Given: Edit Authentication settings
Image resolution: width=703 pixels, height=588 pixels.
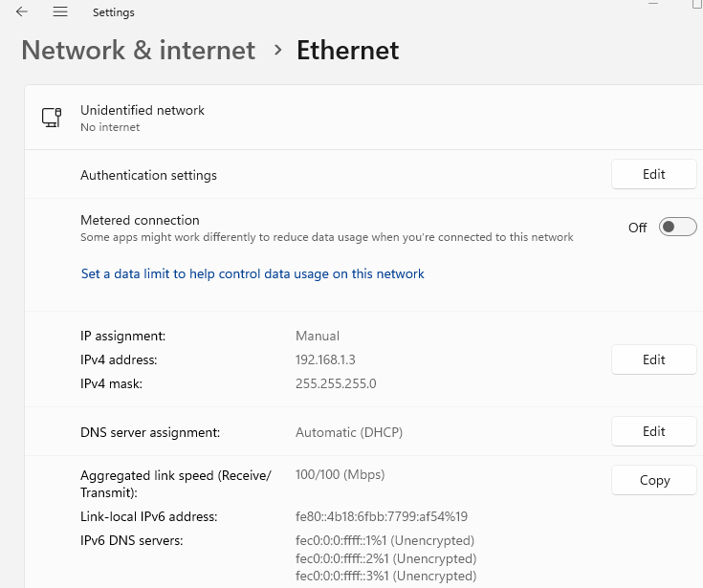Looking at the screenshot, I should [x=653, y=174].
